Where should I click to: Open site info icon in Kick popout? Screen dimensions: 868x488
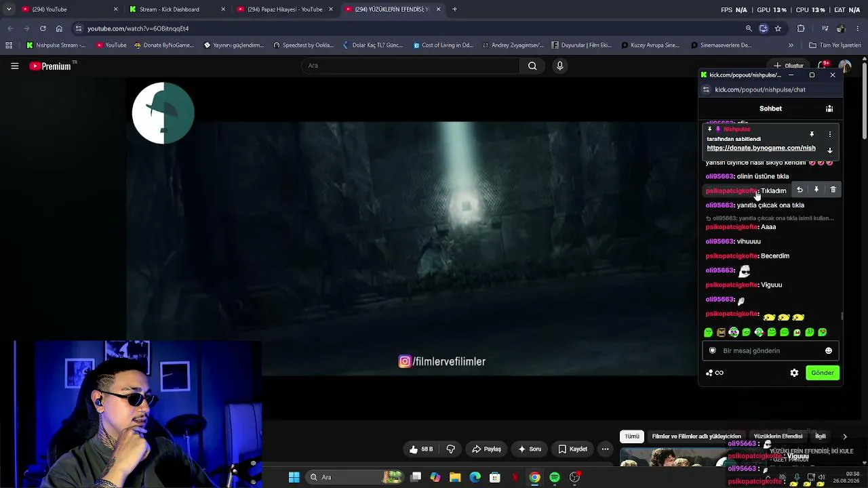coord(706,89)
